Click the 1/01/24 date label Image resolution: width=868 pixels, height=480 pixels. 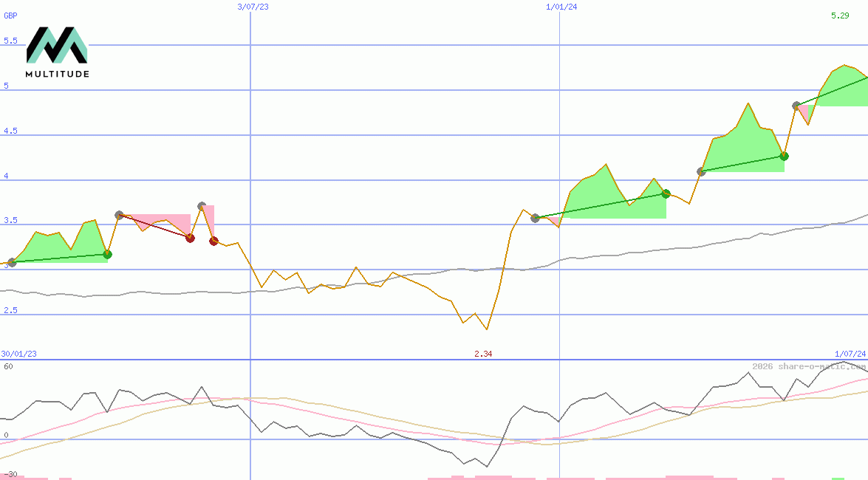[561, 7]
